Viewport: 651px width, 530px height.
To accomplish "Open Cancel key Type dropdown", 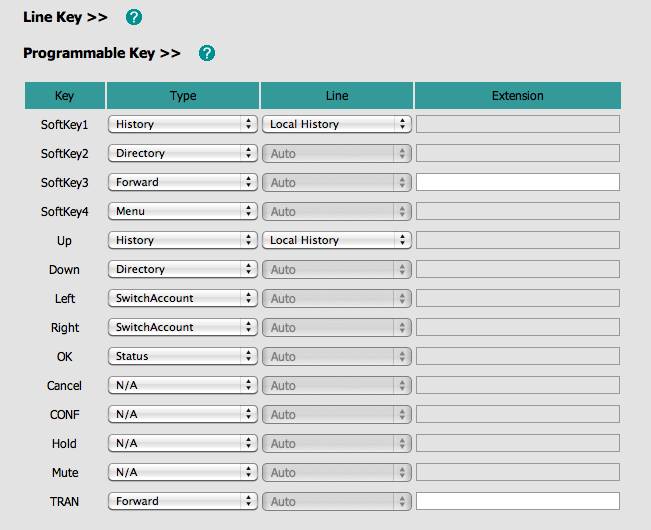I will (183, 386).
